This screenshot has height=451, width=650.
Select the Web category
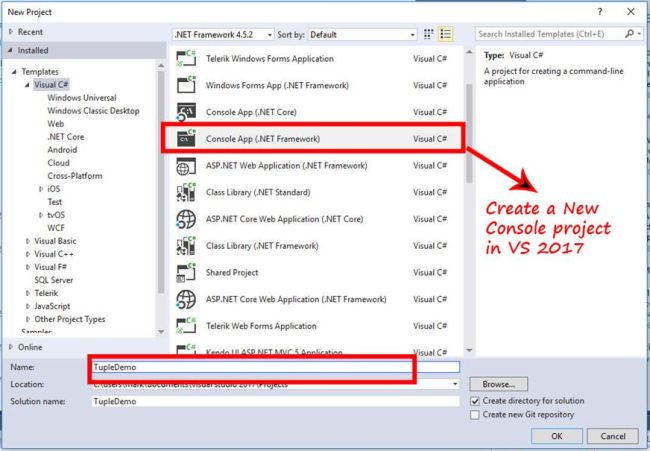[56, 124]
